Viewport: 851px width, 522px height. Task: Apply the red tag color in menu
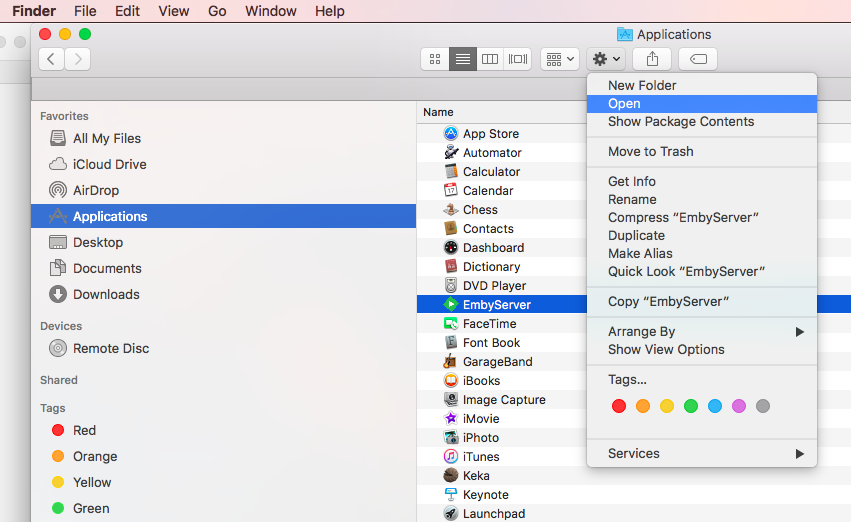619,406
